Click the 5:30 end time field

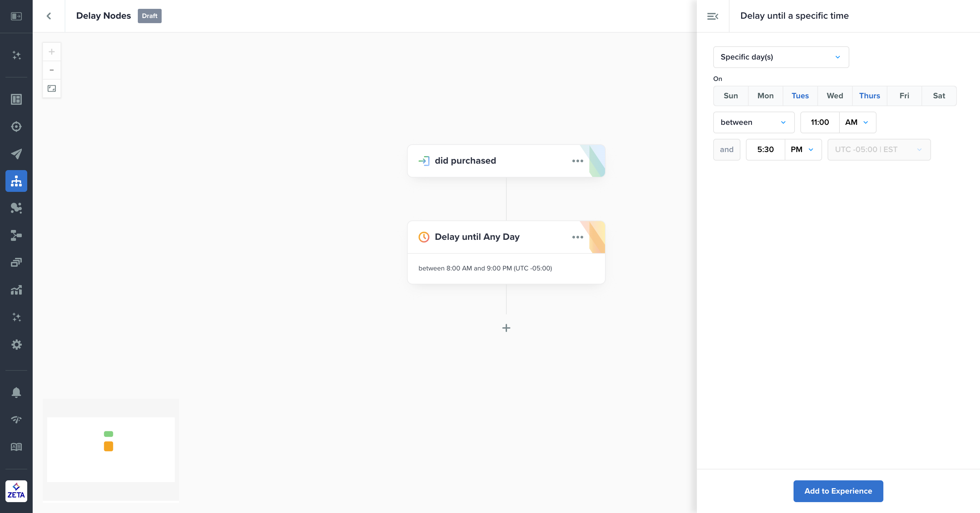[x=765, y=149]
